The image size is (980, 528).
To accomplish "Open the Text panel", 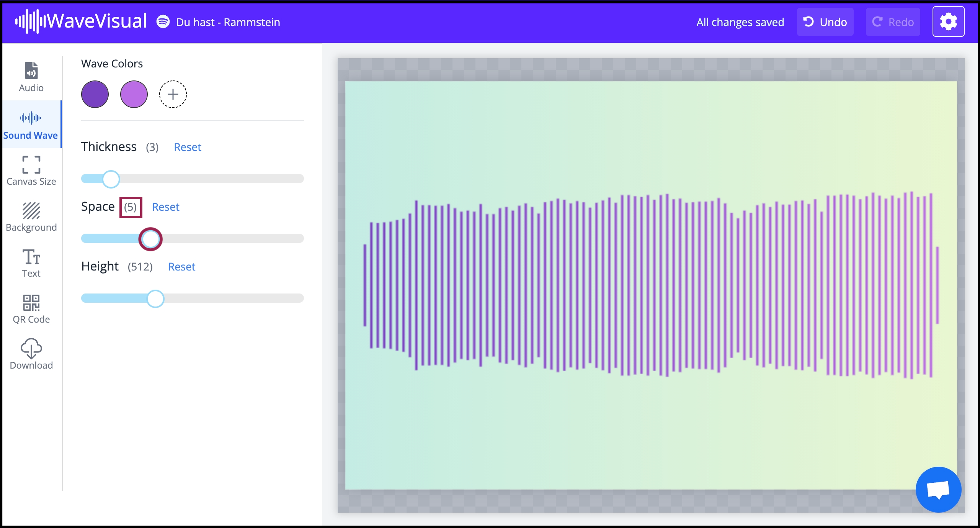I will pyautogui.click(x=31, y=262).
